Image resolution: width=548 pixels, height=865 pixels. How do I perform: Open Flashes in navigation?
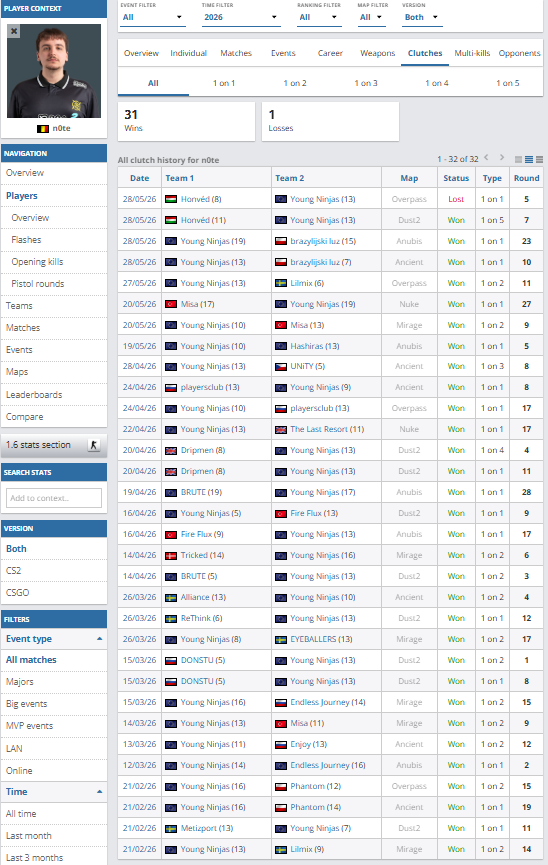(54, 239)
